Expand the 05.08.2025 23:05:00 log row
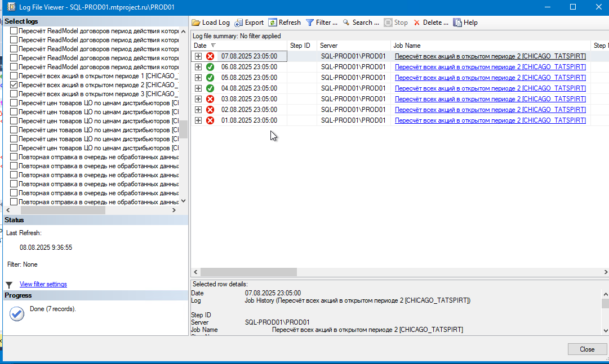The image size is (609, 364). point(198,78)
